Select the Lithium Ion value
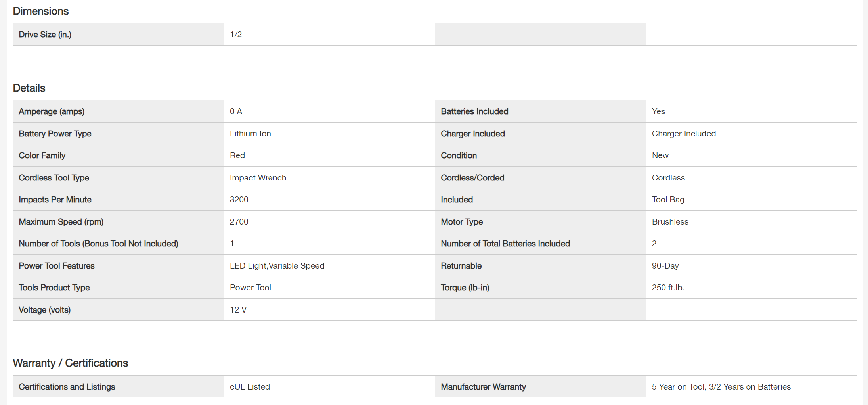 tap(250, 134)
